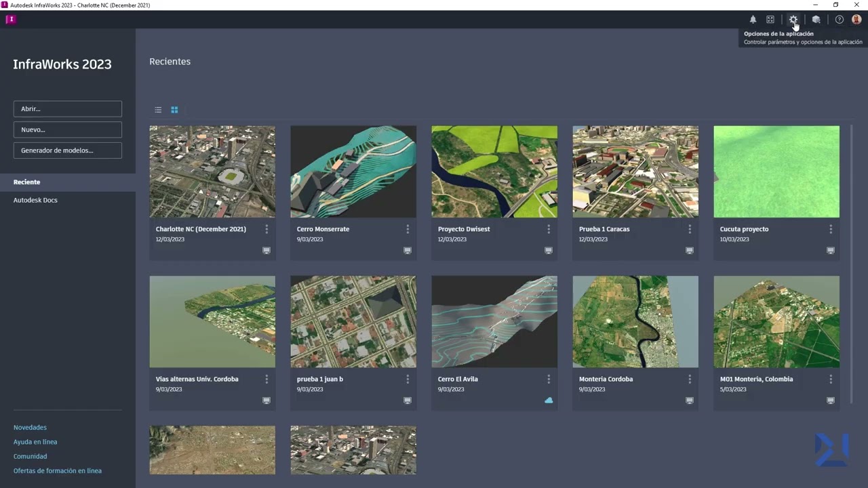
Task: Open the Novedades link
Action: (30, 428)
